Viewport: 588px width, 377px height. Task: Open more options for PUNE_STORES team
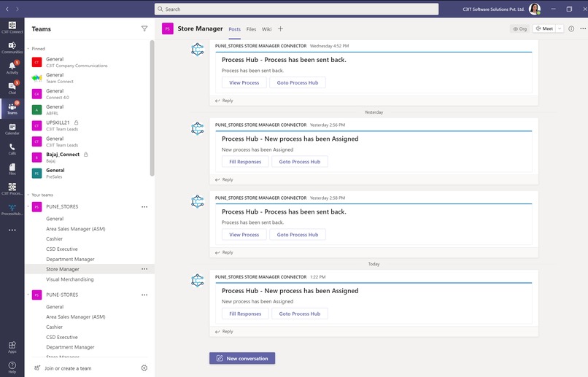point(144,206)
